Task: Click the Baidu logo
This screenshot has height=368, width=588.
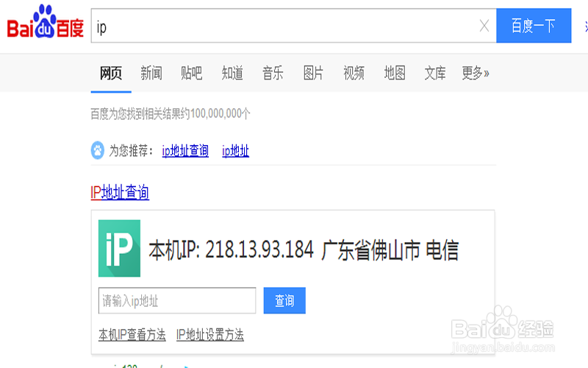Action: [46, 22]
